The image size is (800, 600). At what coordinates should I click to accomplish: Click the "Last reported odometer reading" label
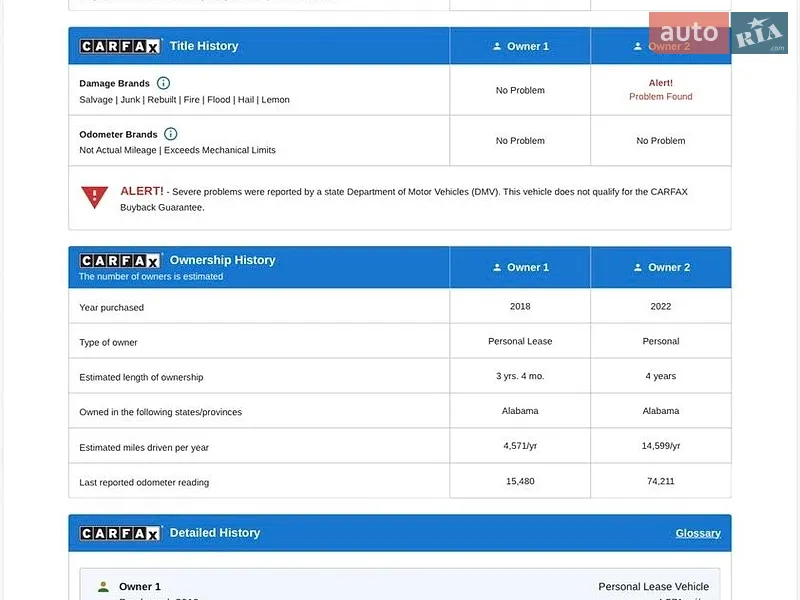click(x=144, y=482)
